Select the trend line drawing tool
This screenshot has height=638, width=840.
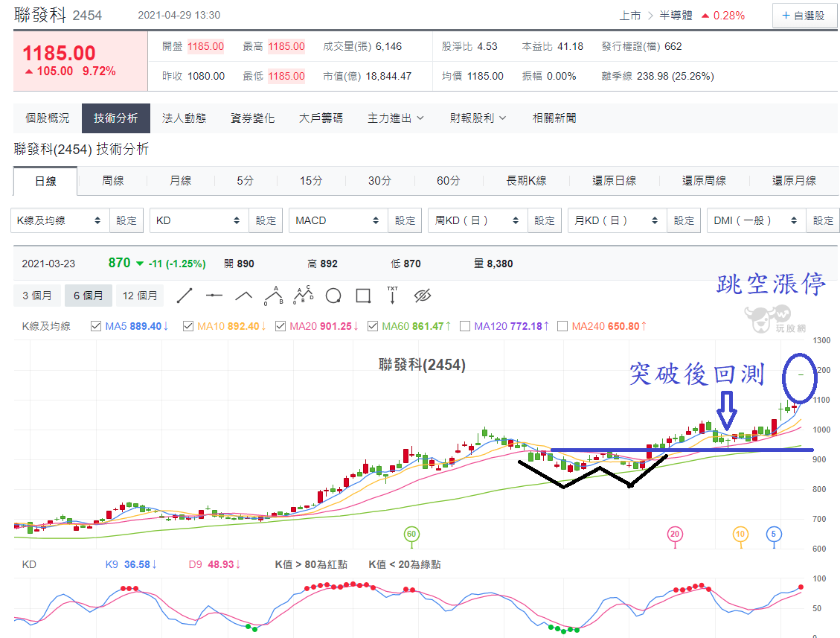[x=185, y=296]
